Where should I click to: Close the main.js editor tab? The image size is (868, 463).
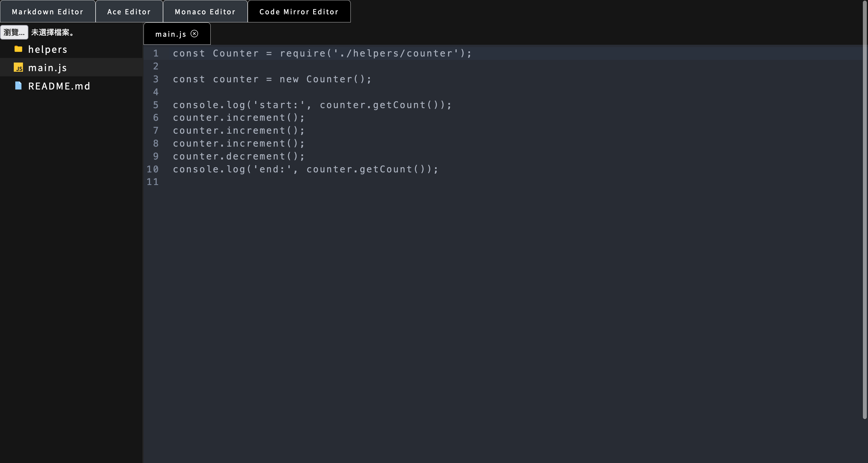tap(194, 34)
